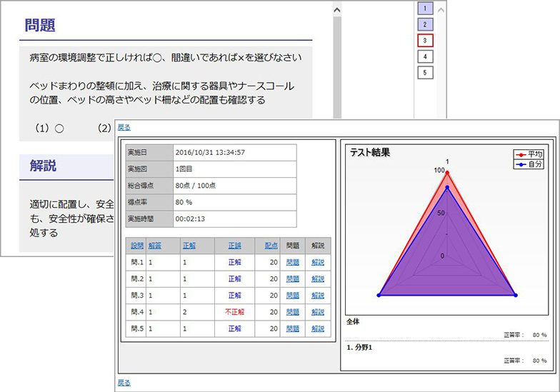Open 問題 link for 問.3
Image resolution: width=560 pixels, height=392 pixels.
pos(293,296)
